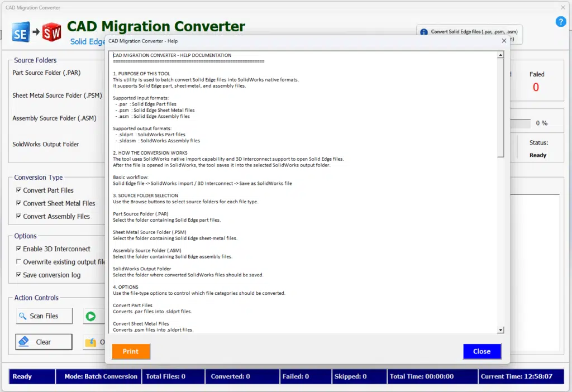Click the blue Close button in Help dialog
The image size is (572, 392).
tap(482, 352)
